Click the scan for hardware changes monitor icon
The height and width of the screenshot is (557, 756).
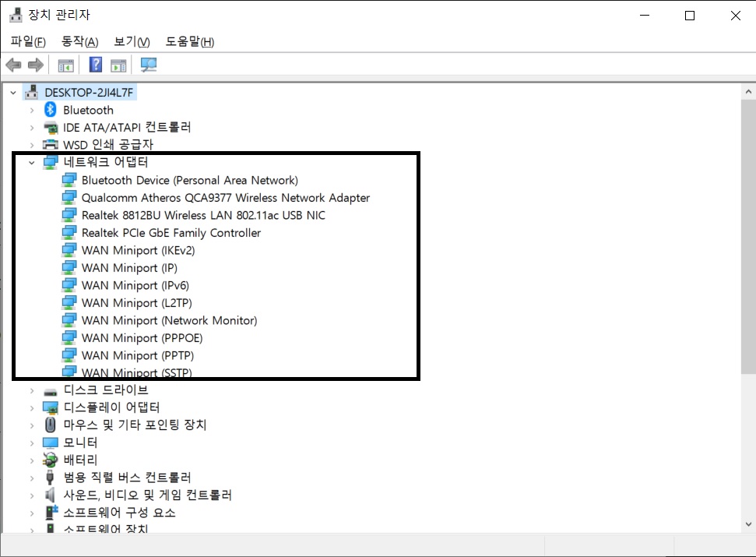click(149, 65)
